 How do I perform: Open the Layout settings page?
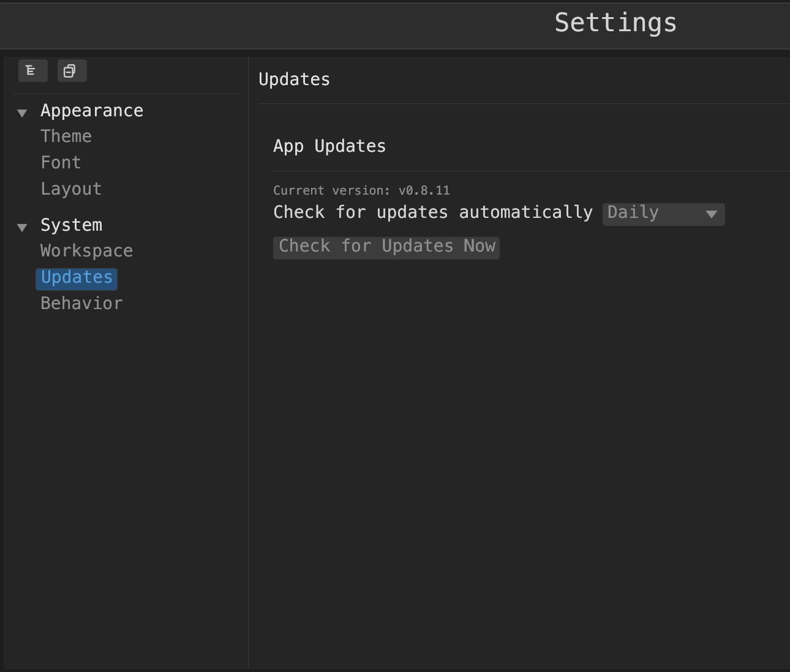(71, 189)
